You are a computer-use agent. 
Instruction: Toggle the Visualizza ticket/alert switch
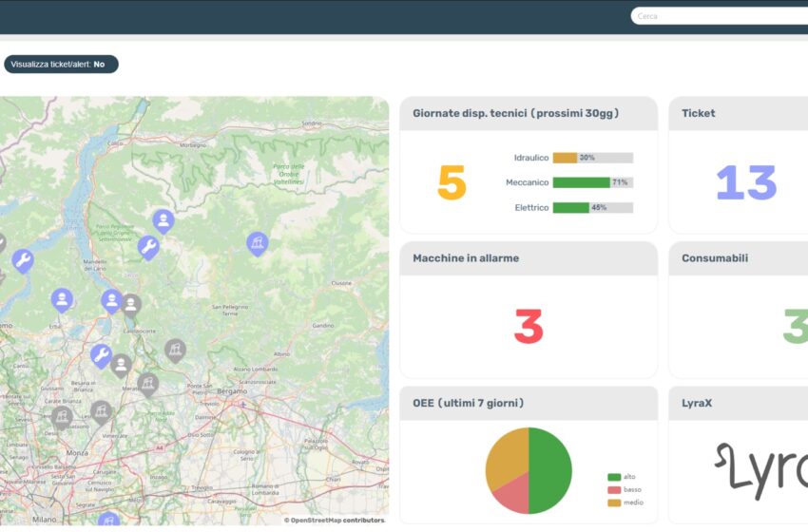(x=61, y=65)
